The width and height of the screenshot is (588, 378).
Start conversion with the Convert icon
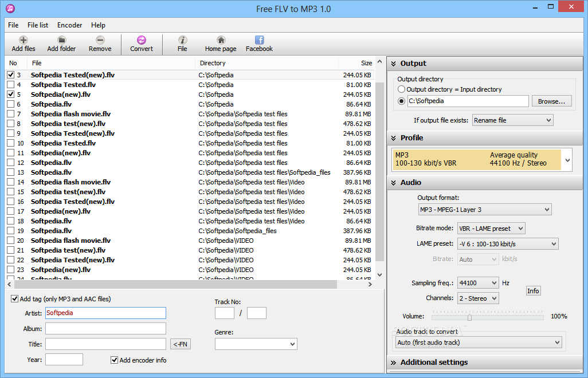pos(142,44)
